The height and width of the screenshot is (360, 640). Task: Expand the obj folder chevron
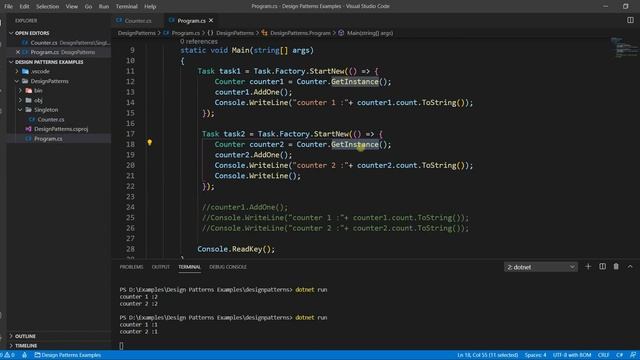[x=20, y=100]
